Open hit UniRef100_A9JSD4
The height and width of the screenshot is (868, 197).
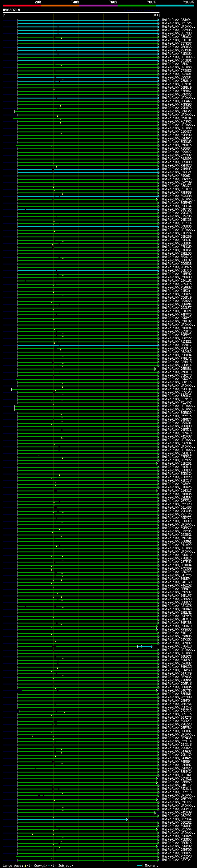[177, 50]
